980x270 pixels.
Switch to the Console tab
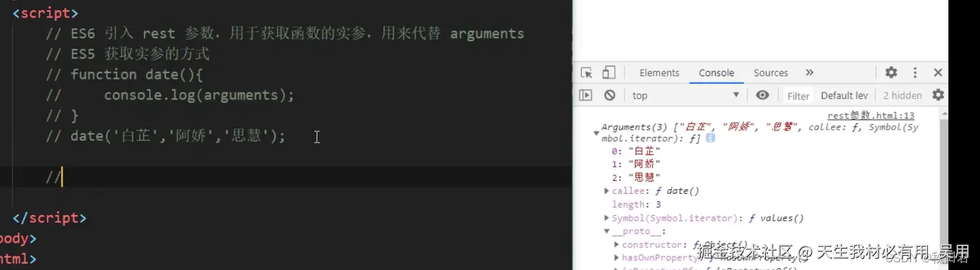(x=716, y=73)
